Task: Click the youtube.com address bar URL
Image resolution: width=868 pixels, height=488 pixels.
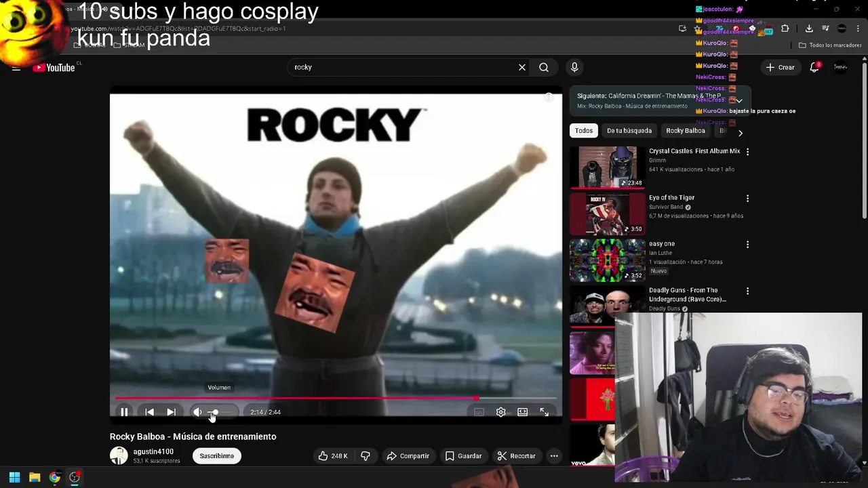Action: click(x=178, y=28)
